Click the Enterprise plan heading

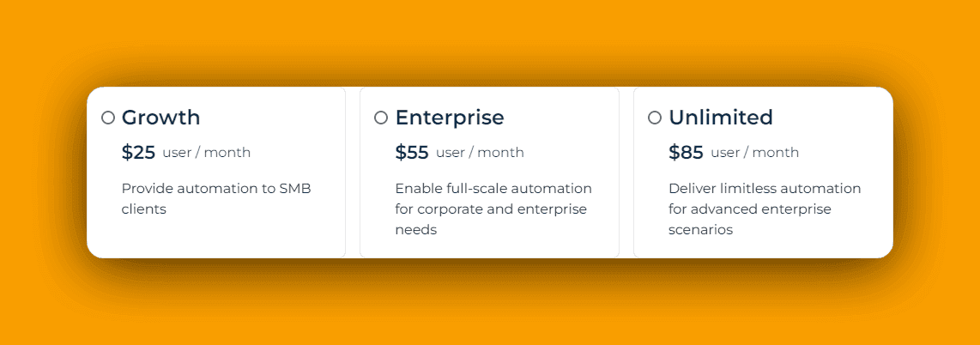(449, 118)
